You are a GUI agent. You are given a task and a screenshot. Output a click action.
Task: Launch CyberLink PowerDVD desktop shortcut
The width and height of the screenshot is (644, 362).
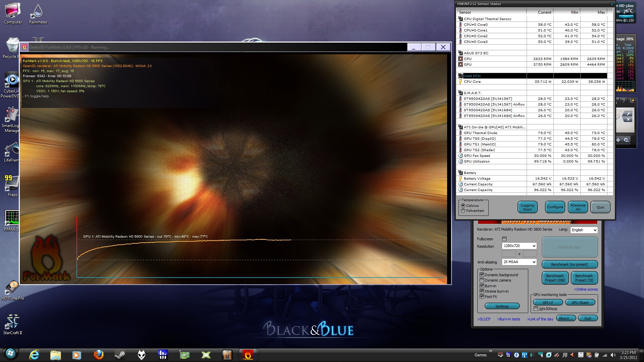pyautogui.click(x=10, y=85)
